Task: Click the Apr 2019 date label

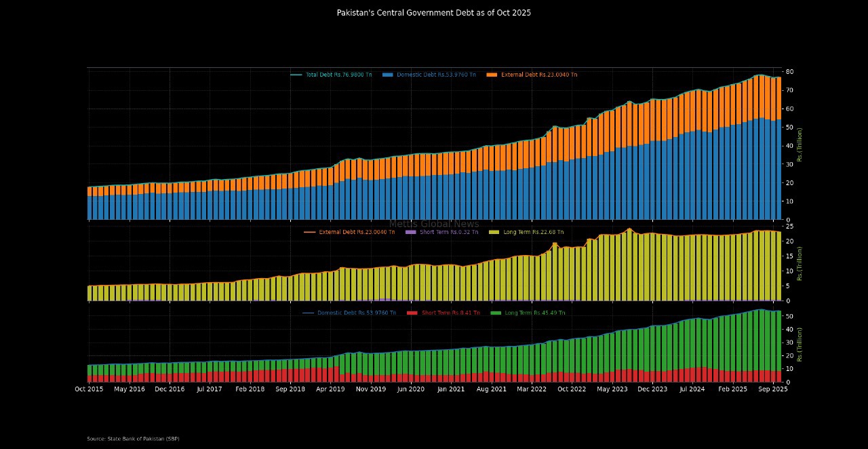Action: [x=330, y=389]
